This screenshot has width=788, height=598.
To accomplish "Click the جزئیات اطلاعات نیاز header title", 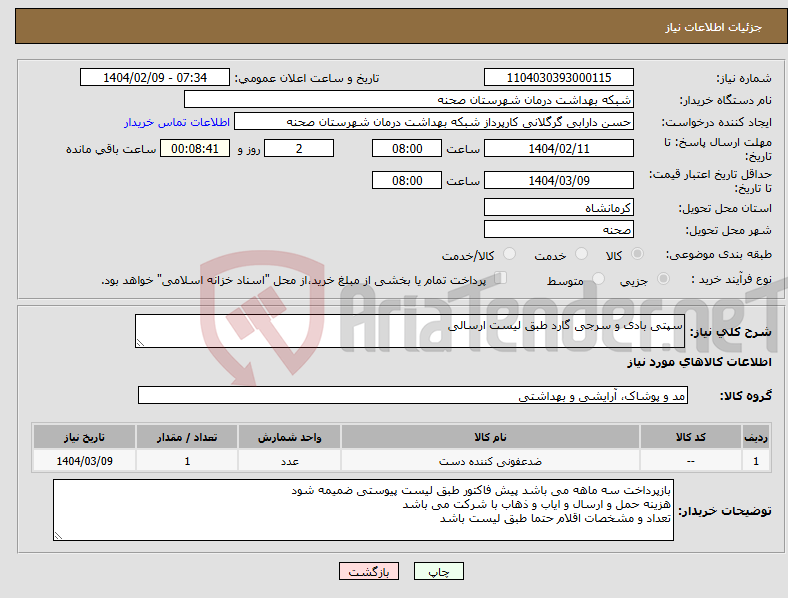I will (714, 27).
